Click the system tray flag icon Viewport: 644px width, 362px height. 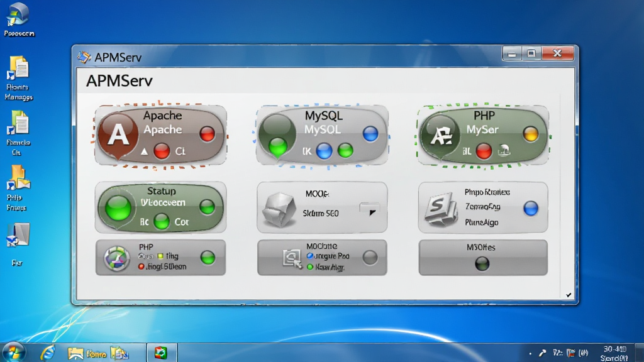570,353
